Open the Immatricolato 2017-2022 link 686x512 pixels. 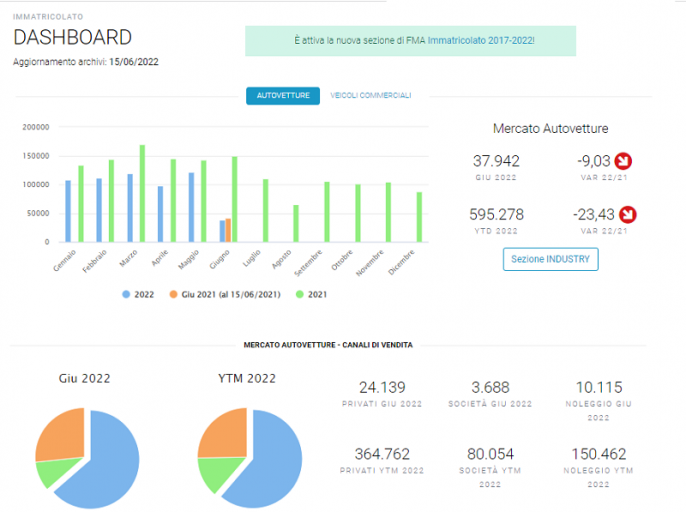tap(480, 40)
